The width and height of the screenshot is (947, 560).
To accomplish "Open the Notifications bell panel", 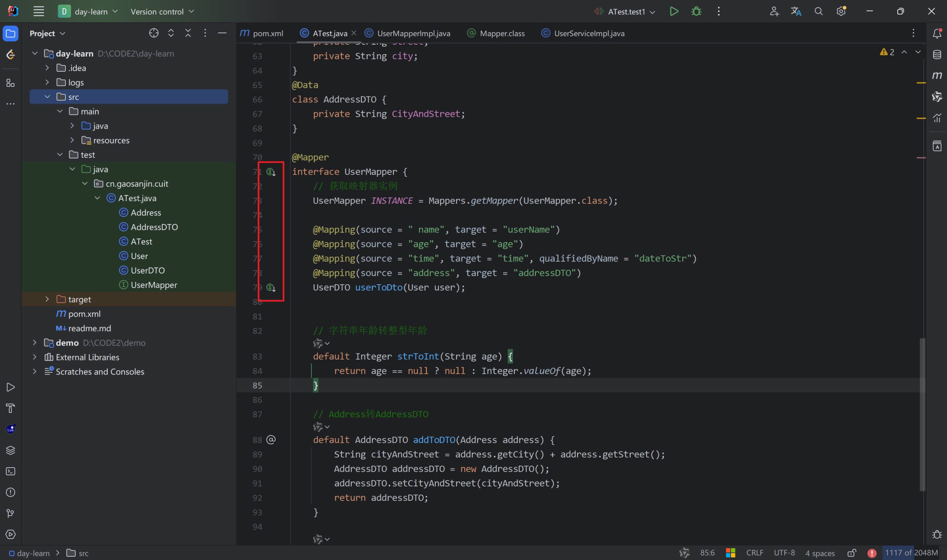I will point(937,34).
